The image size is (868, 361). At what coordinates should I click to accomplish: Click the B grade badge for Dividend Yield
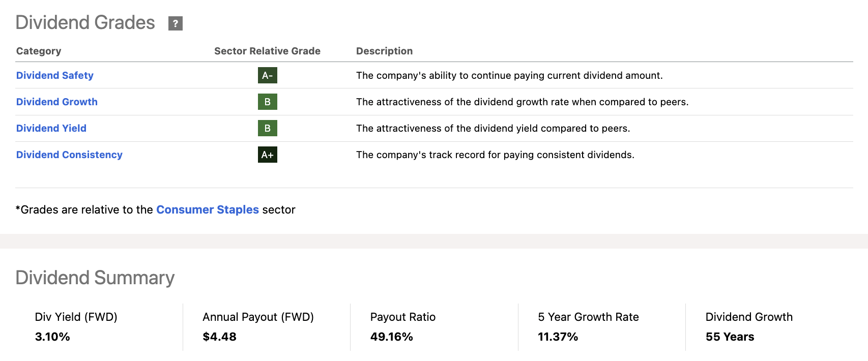pyautogui.click(x=267, y=128)
